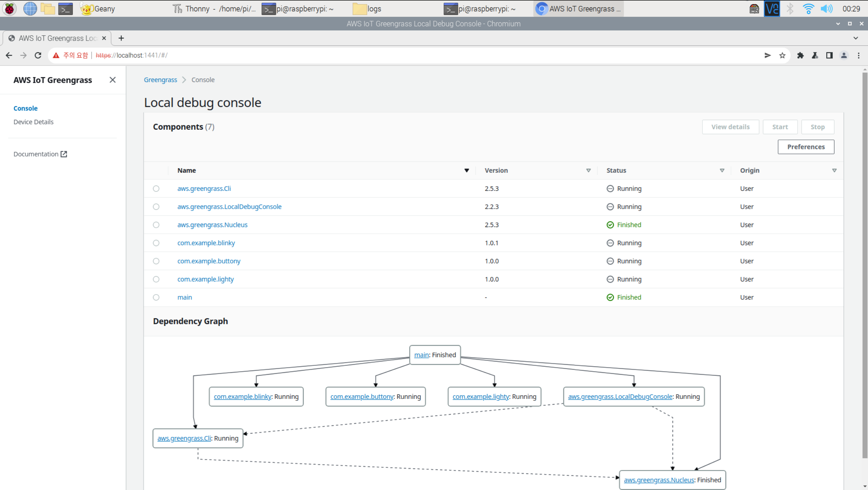Open the Bluetooth tray menu
The height and width of the screenshot is (490, 868).
pyautogui.click(x=790, y=9)
